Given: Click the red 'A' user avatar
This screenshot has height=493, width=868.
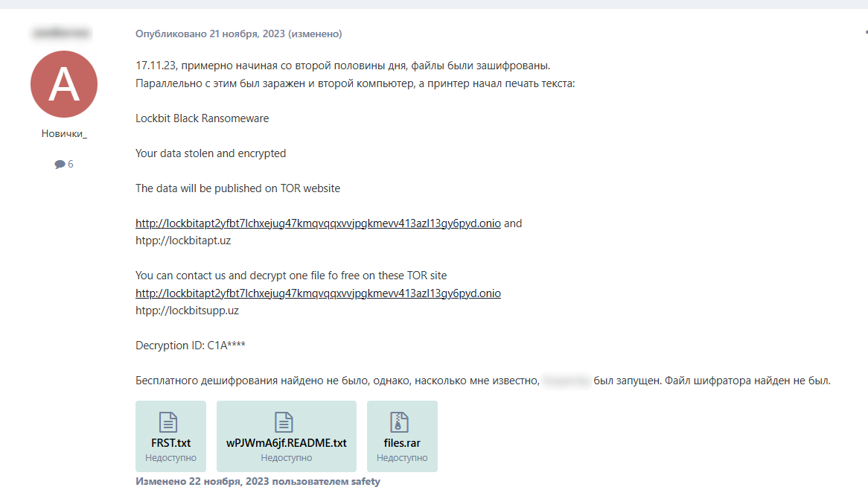Looking at the screenshot, I should coord(63,84).
